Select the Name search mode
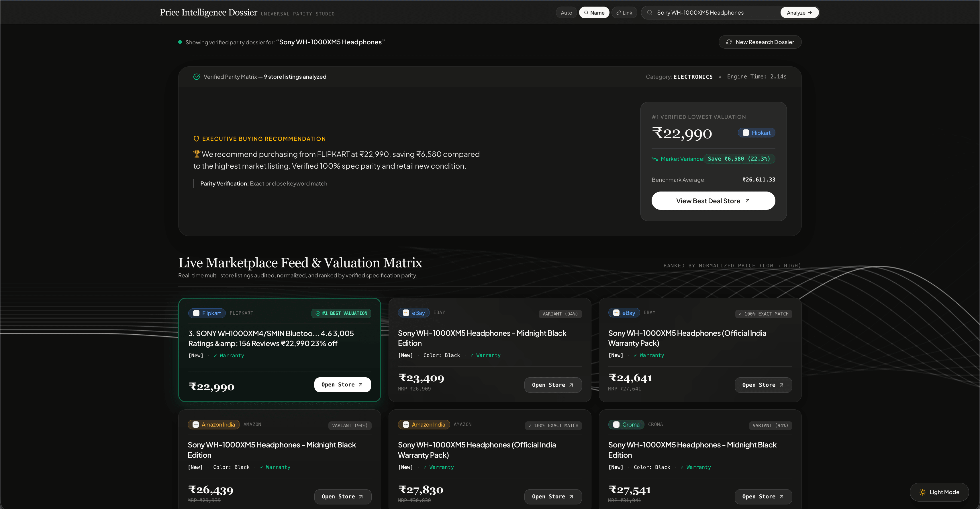Screen dimensions: 980x509 coord(594,13)
